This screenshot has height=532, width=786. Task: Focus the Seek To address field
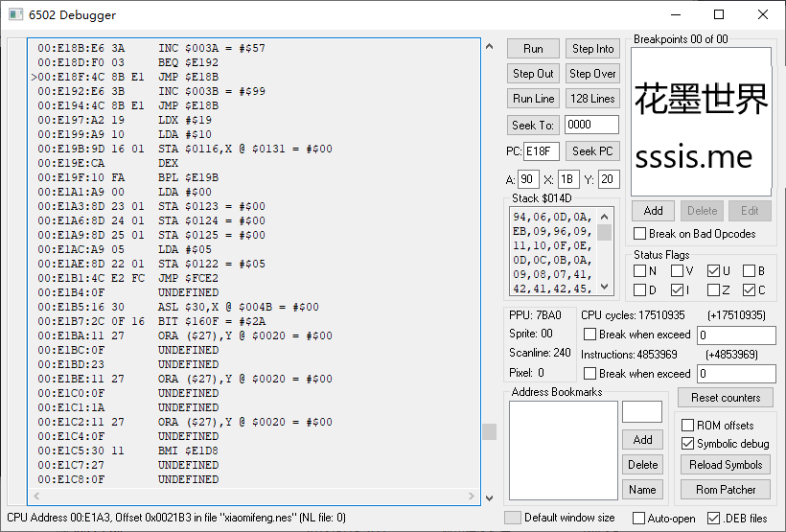pyautogui.click(x=592, y=125)
